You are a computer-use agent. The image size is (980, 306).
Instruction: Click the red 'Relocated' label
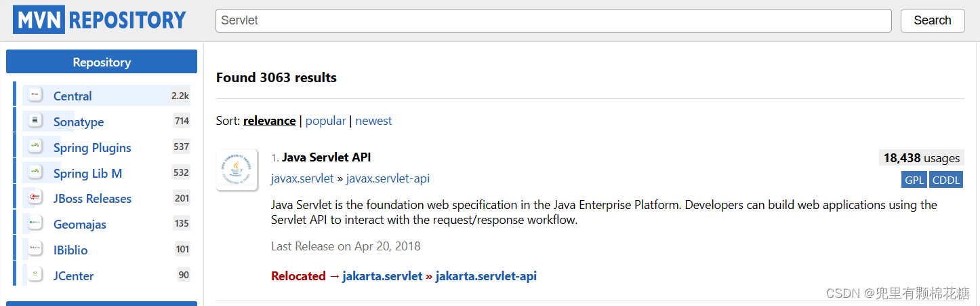298,276
